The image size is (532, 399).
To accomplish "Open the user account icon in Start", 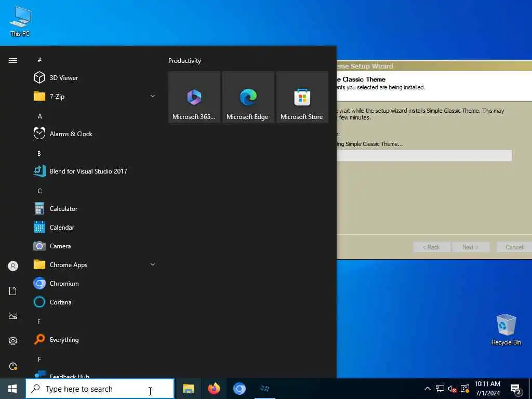I will click(x=13, y=266).
